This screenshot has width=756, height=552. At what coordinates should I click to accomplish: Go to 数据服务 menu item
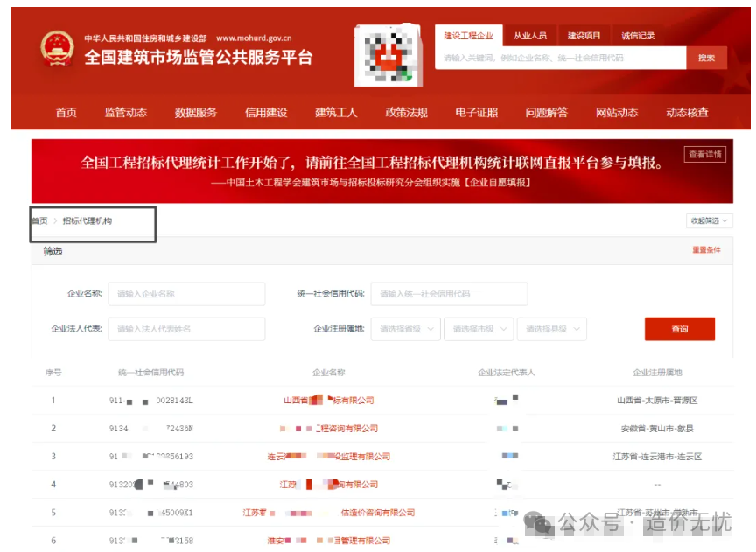(196, 113)
